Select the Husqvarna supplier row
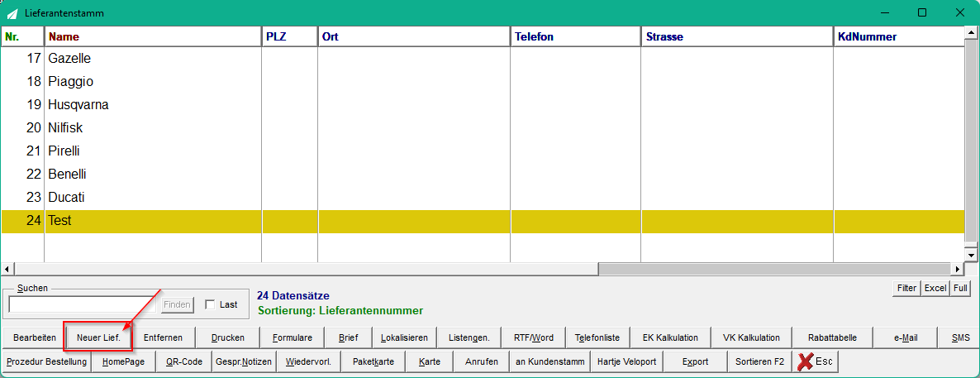 483,104
